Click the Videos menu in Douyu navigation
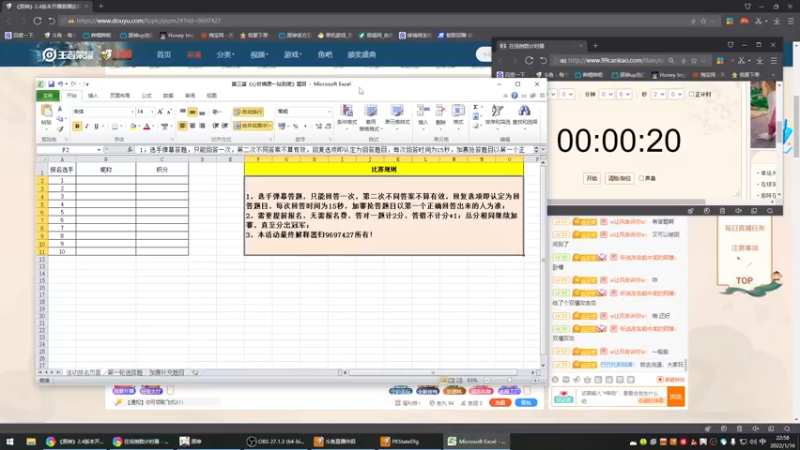The width and height of the screenshot is (800, 450). tap(259, 55)
